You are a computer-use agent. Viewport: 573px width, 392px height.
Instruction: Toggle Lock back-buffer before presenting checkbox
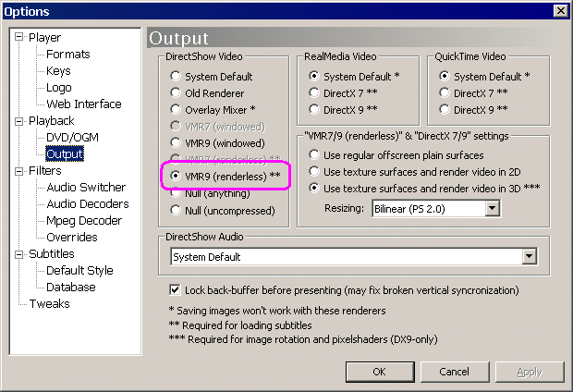tap(177, 290)
